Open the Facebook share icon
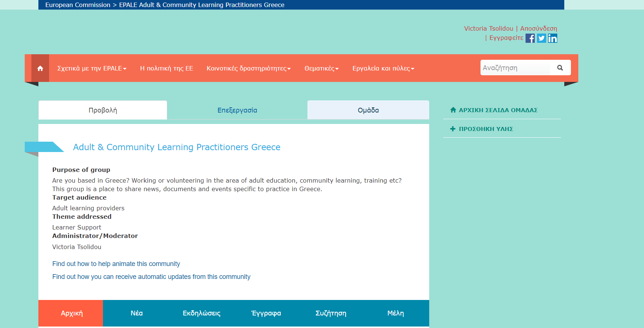644x328 pixels. [530, 38]
